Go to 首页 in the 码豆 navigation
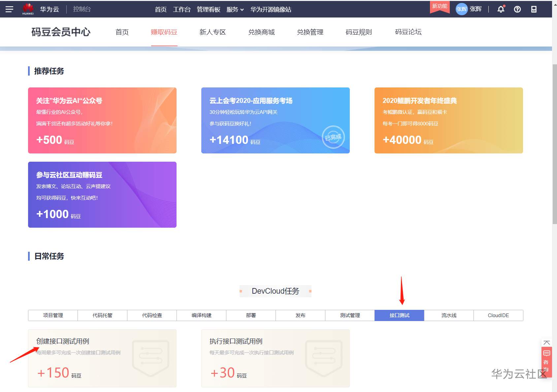This screenshot has width=557, height=392. pyautogui.click(x=122, y=32)
